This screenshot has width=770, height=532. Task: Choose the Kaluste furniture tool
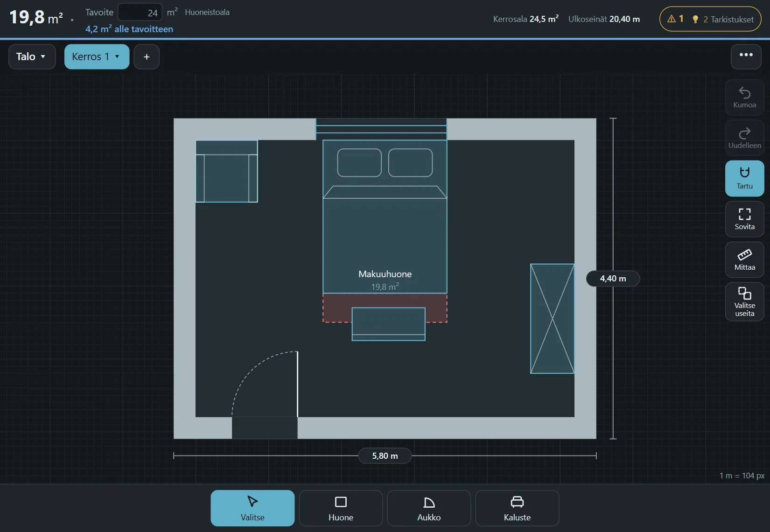pos(517,508)
